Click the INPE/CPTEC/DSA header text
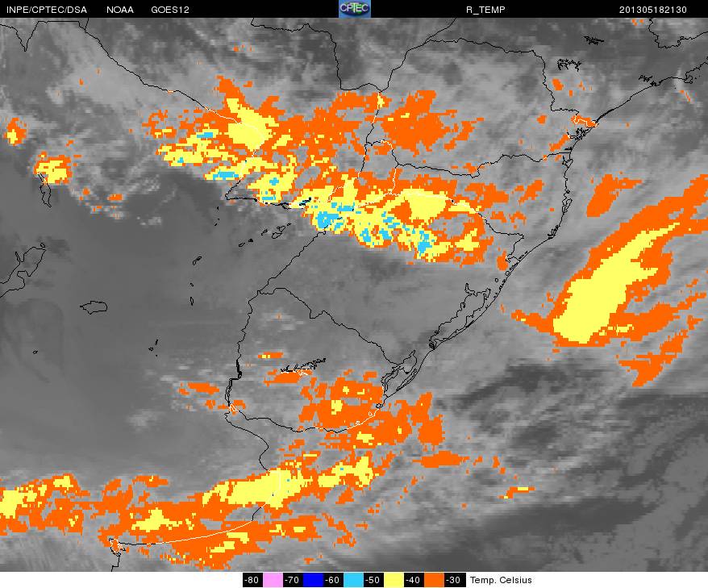 (x=47, y=10)
